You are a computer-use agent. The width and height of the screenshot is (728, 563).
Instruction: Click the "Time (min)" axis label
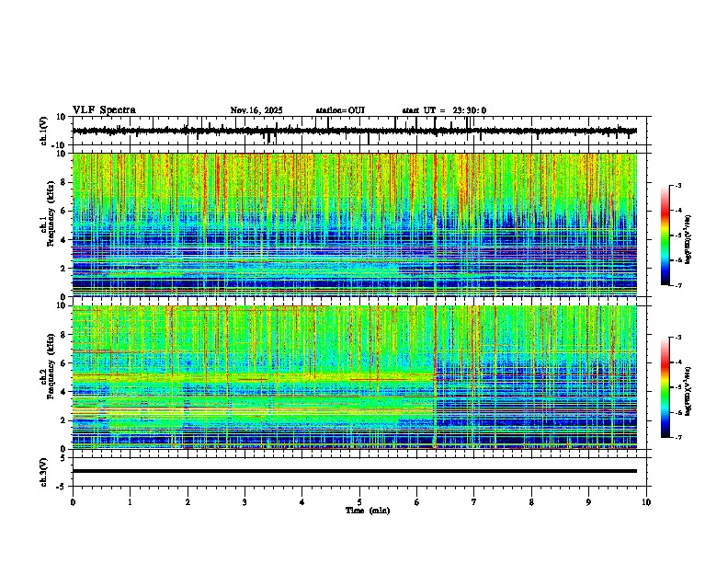coord(368,511)
